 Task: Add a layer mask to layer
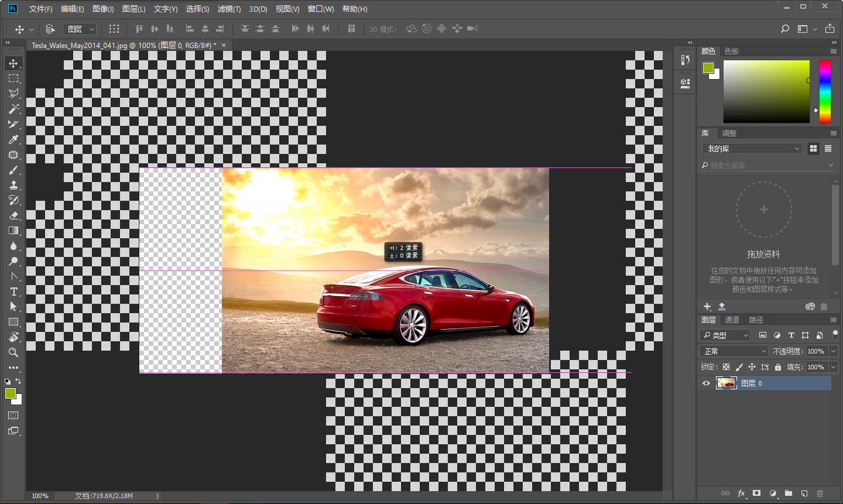pos(756,493)
